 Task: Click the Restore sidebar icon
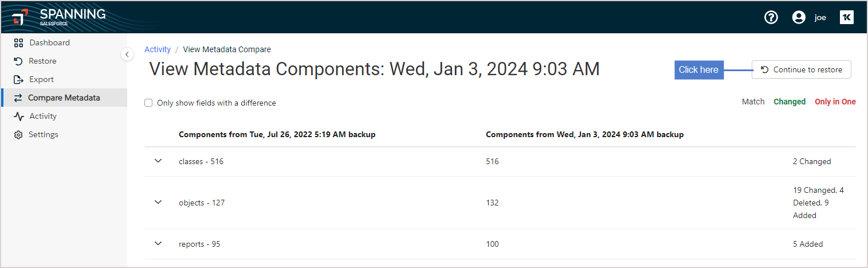coord(18,61)
